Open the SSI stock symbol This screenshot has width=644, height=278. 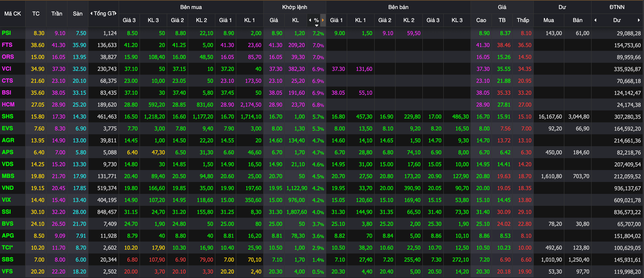pos(6,212)
